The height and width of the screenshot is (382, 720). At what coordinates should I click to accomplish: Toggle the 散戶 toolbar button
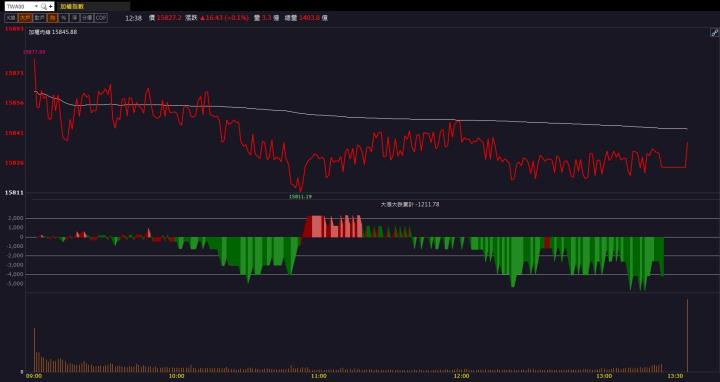39,18
